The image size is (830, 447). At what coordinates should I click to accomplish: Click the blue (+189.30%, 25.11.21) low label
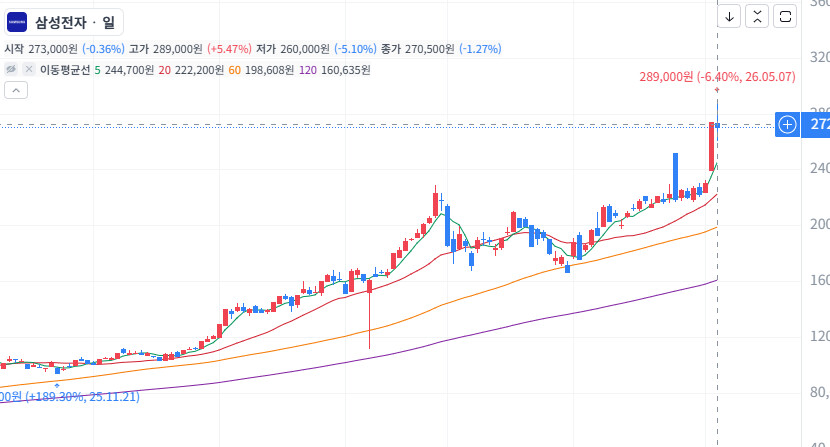[70, 397]
